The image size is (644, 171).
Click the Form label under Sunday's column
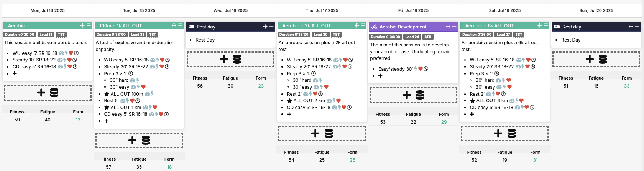tap(627, 78)
